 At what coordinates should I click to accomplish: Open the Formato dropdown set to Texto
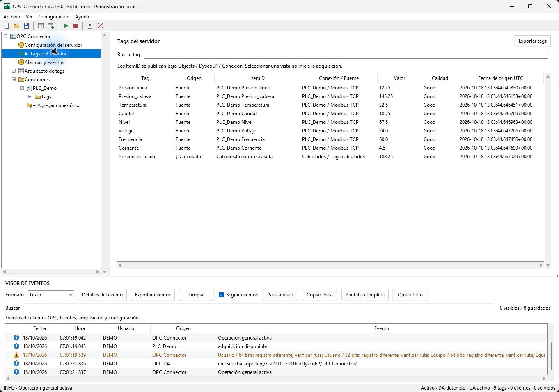(51, 295)
